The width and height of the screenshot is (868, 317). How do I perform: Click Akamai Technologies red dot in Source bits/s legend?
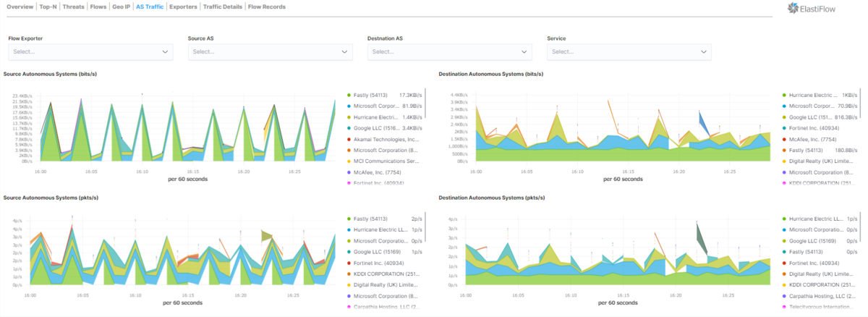pos(349,139)
